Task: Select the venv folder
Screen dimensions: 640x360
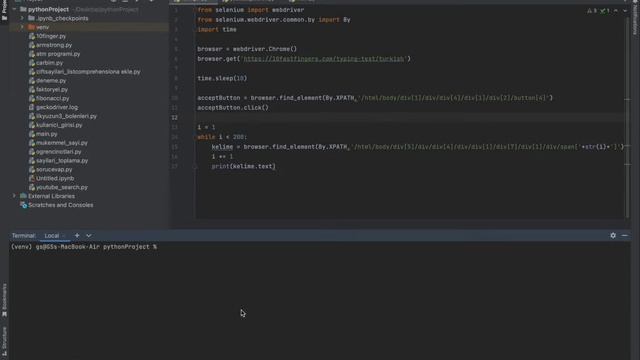Action: click(x=42, y=27)
